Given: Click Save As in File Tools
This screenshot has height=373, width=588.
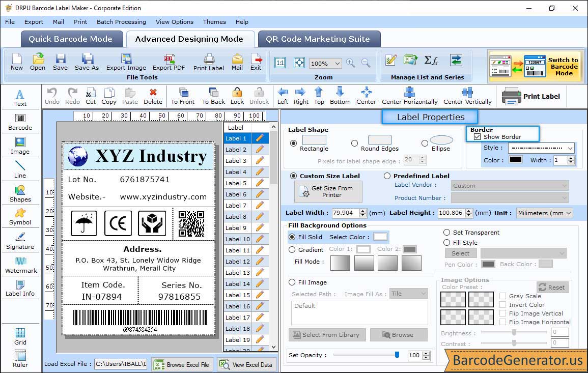Looking at the screenshot, I should [87, 62].
